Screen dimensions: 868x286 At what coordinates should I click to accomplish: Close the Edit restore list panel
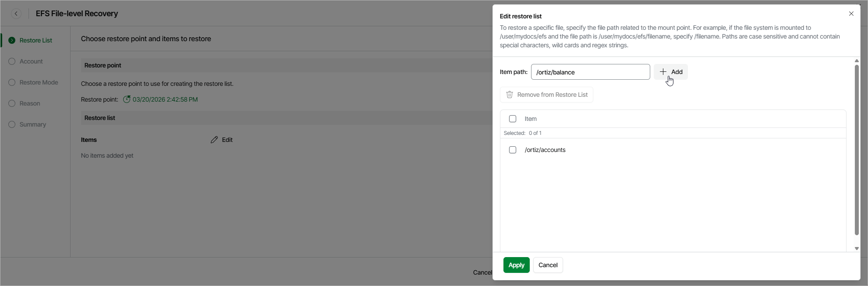851,14
